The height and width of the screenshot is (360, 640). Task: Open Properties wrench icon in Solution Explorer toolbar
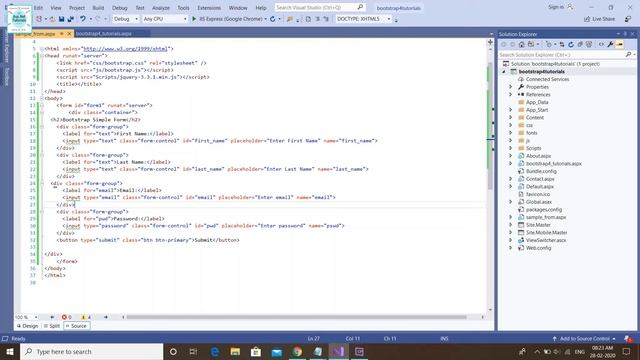[x=610, y=44]
